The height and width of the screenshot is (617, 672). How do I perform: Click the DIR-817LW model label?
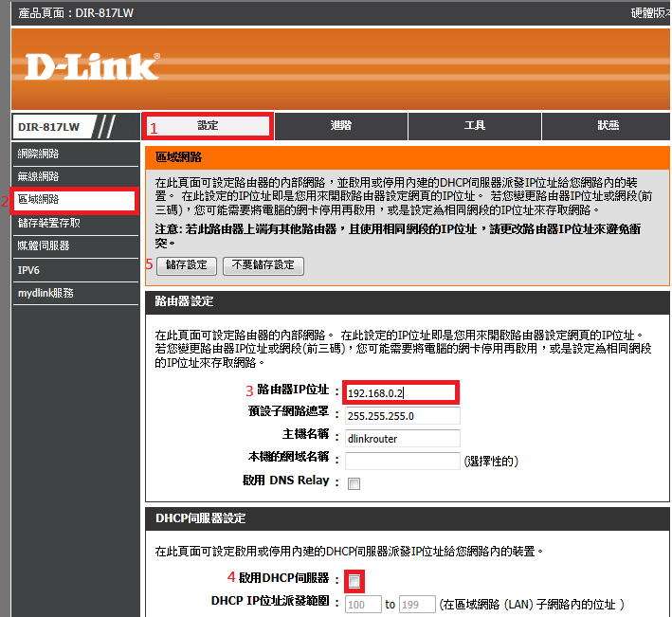(x=49, y=127)
